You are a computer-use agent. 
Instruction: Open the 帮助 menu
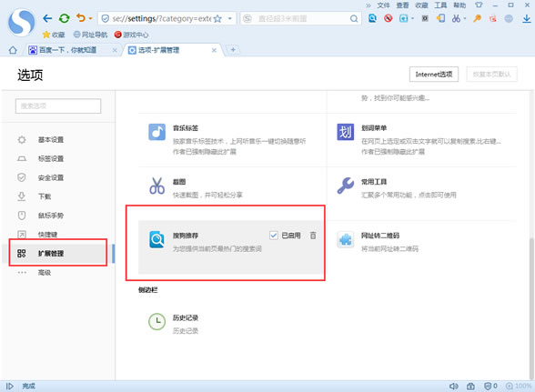pos(459,5)
